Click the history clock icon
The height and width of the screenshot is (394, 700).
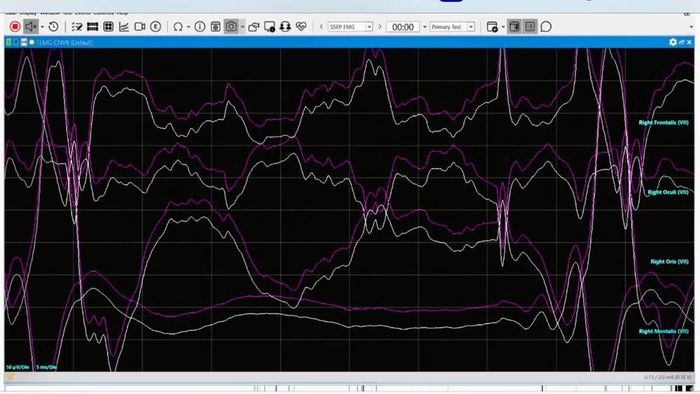(54, 27)
